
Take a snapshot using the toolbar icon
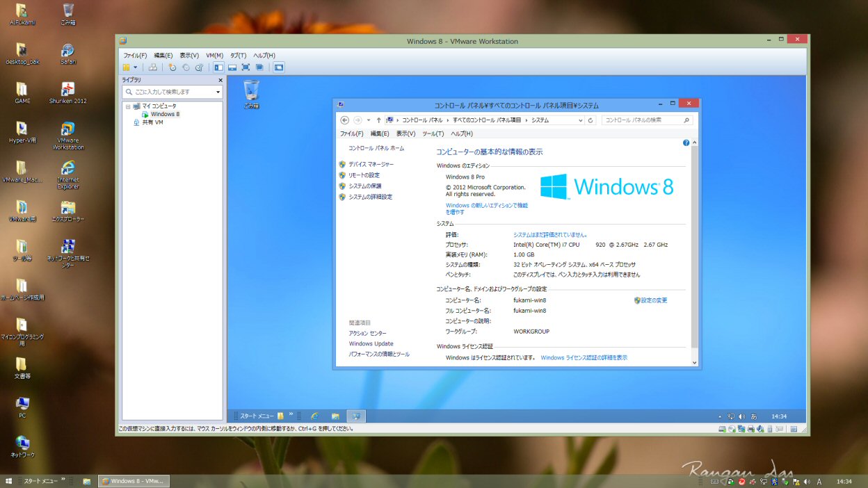coord(172,67)
